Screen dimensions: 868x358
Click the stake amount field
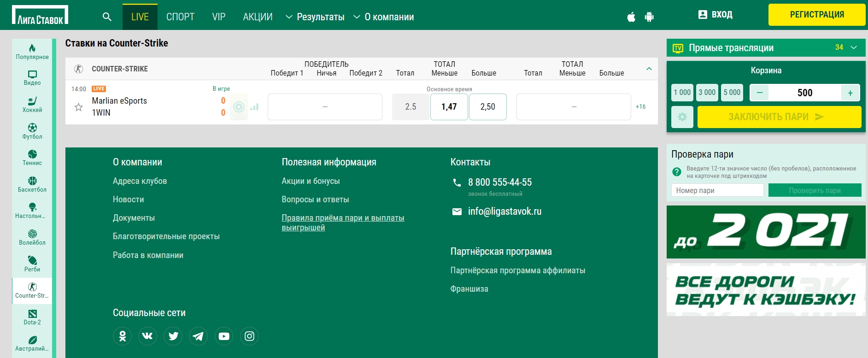point(805,93)
